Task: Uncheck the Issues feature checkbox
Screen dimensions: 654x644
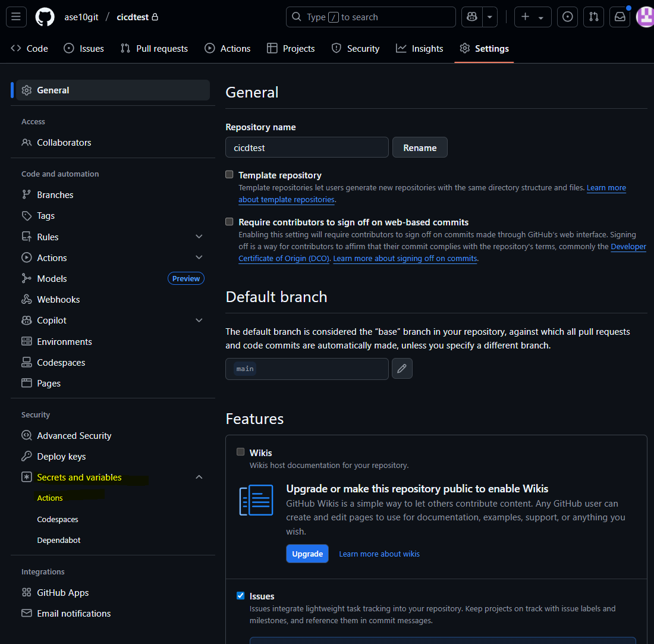Action: (x=241, y=596)
